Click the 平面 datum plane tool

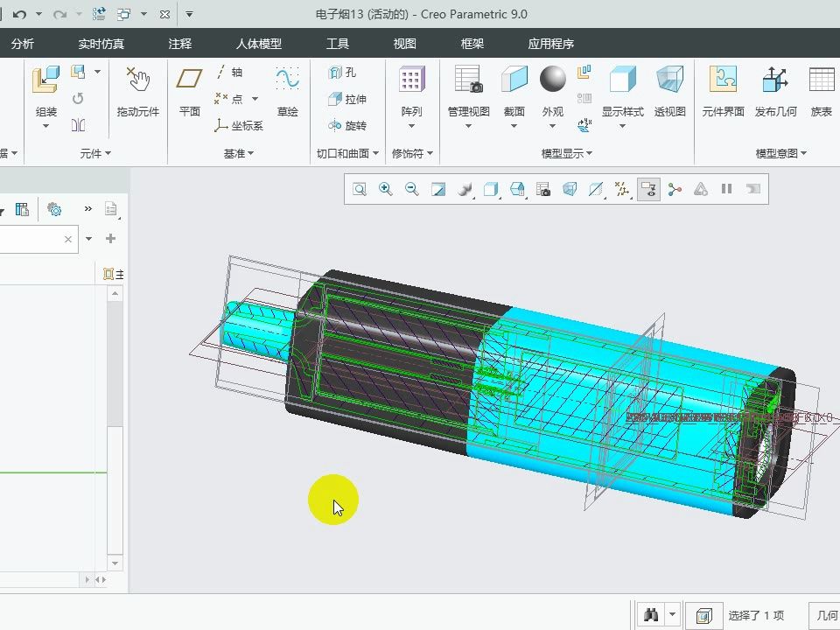(190, 92)
